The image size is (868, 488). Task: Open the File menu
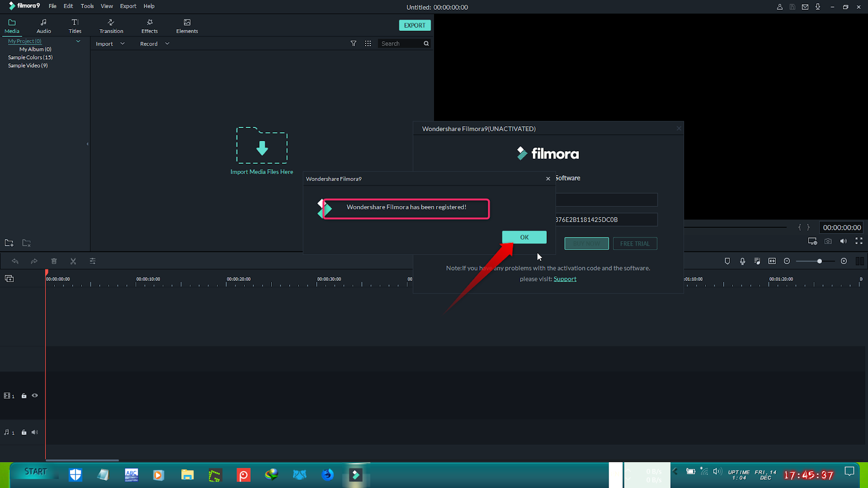53,6
